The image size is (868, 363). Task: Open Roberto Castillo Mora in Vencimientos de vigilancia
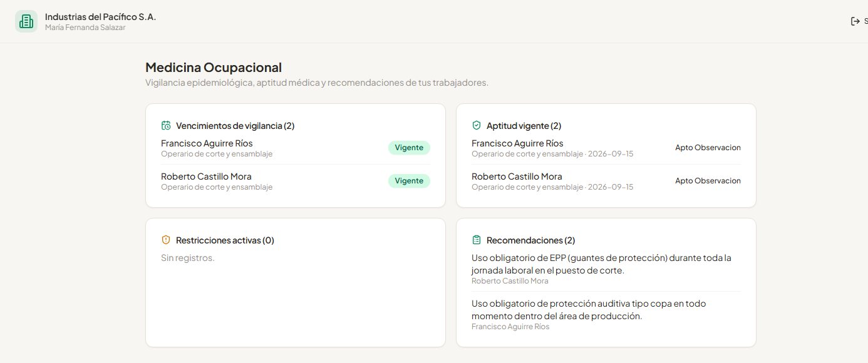coord(206,176)
